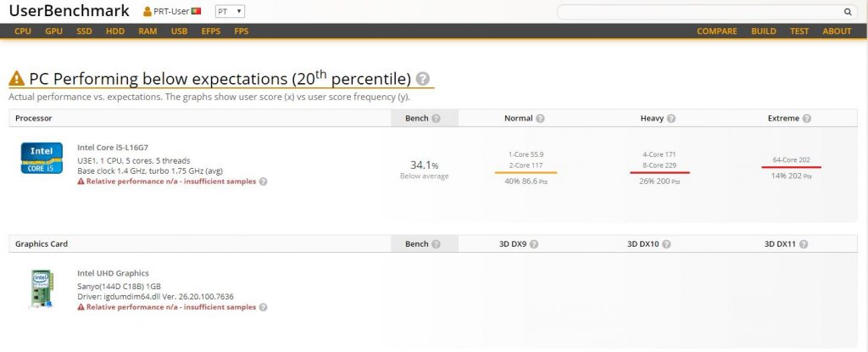The height and width of the screenshot is (352, 868).
Task: Click the search magnifier icon
Action: (848, 12)
